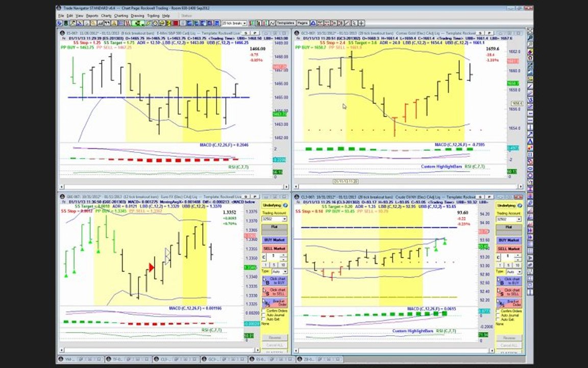Click the traffic light icon in top toolbar
The width and height of the screenshot is (588, 368).
click(x=66, y=23)
